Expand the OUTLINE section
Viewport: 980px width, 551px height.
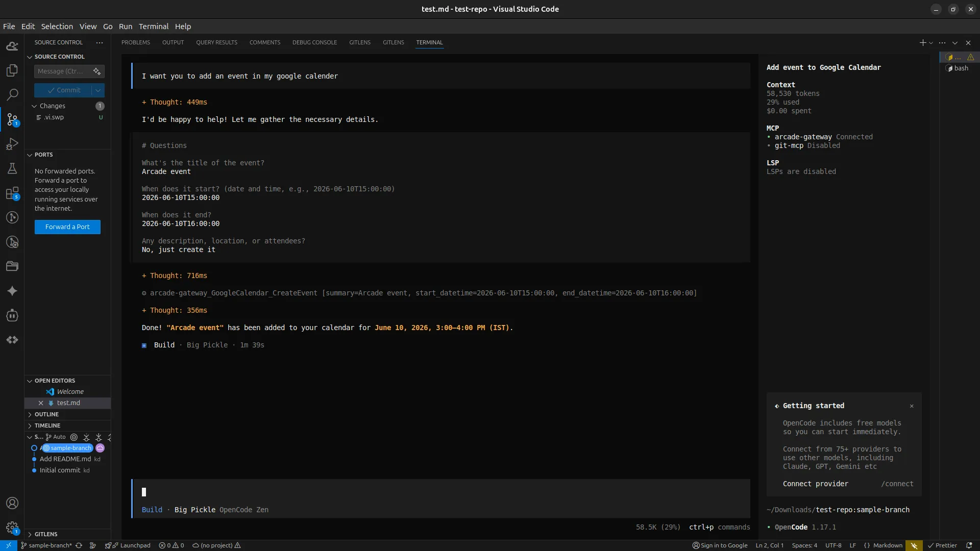(30, 414)
